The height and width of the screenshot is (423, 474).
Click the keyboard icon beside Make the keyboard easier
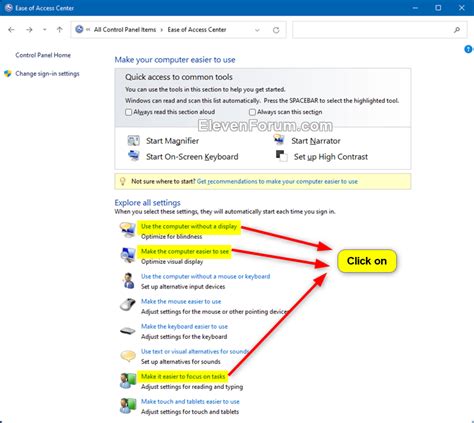pyautogui.click(x=128, y=331)
